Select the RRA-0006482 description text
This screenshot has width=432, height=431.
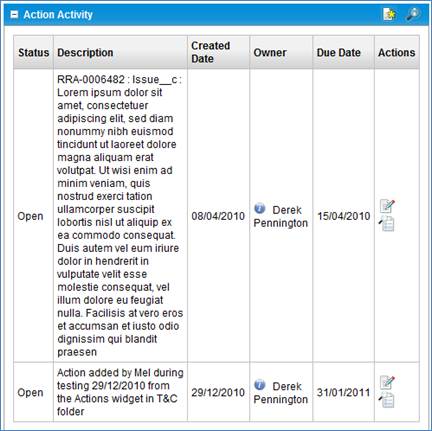click(x=120, y=216)
